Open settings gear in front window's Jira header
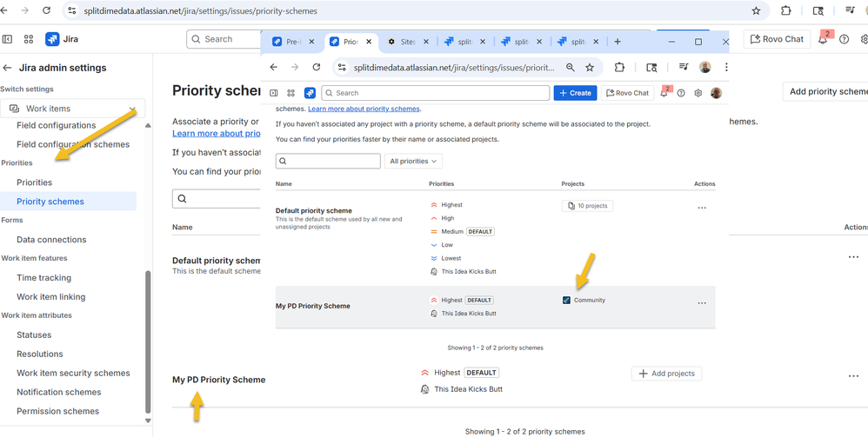Viewport: 868px width, 437px height. (698, 93)
